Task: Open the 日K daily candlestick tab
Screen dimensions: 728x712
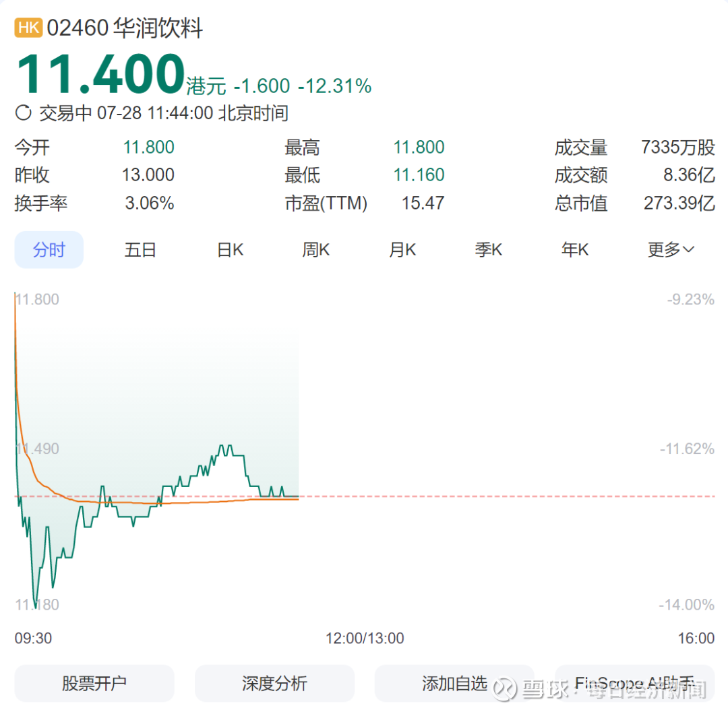Action: coord(230,250)
